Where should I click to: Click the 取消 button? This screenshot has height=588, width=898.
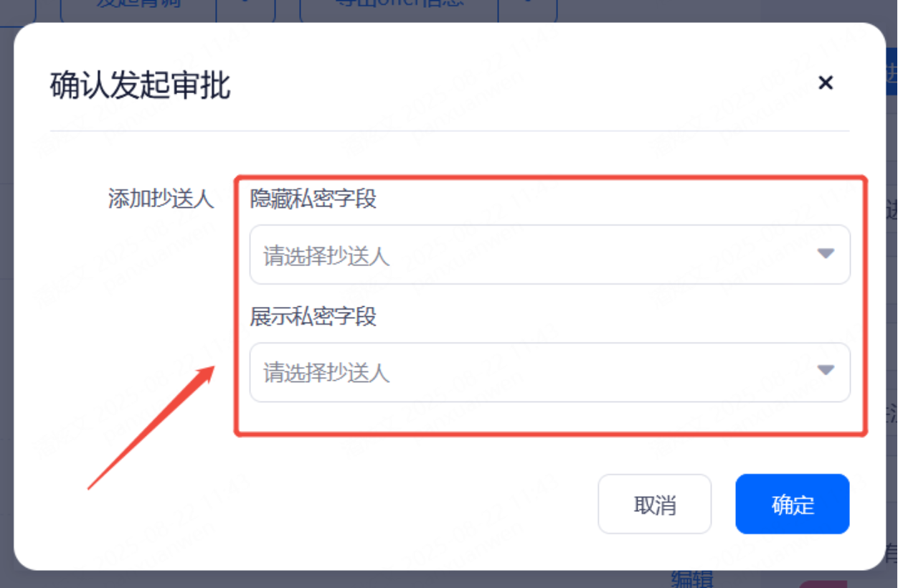(x=655, y=504)
